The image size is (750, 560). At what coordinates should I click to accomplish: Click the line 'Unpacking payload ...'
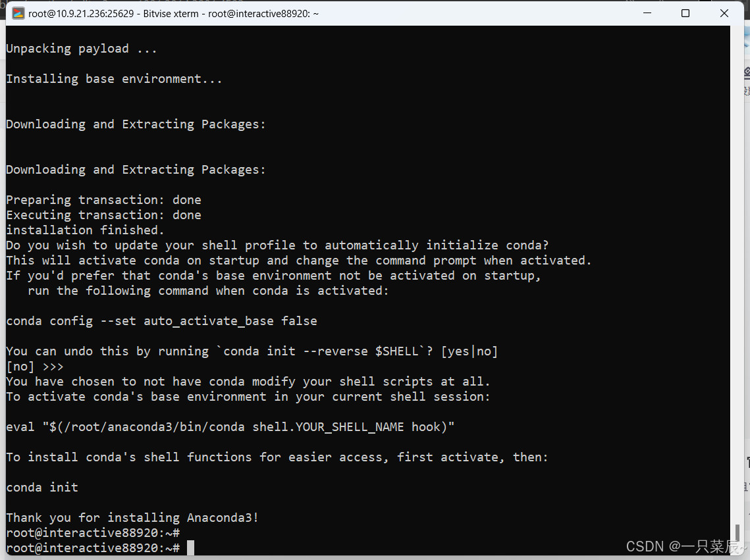(81, 49)
